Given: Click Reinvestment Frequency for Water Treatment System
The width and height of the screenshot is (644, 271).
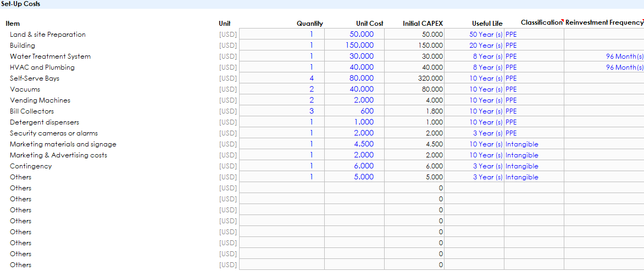Looking at the screenshot, I should point(624,57).
